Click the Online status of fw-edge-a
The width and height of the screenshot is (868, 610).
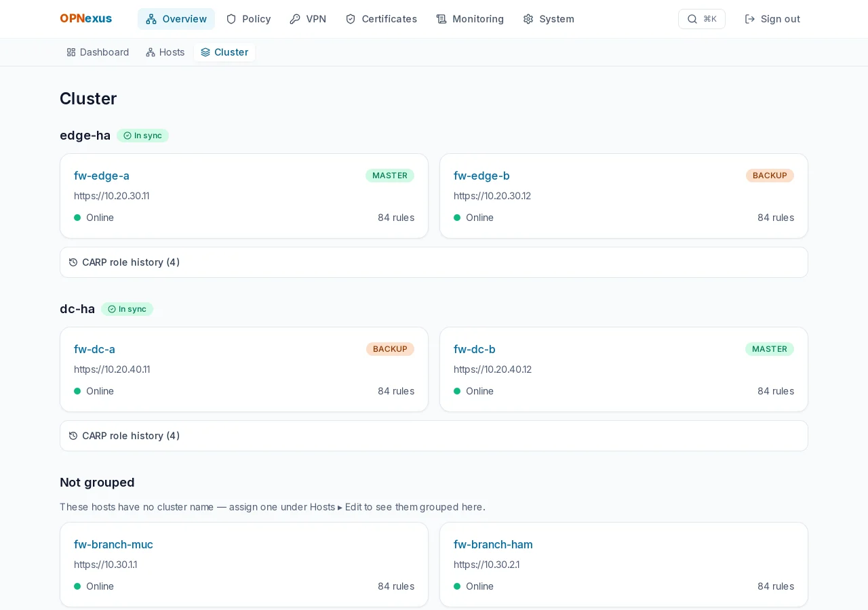pos(94,218)
